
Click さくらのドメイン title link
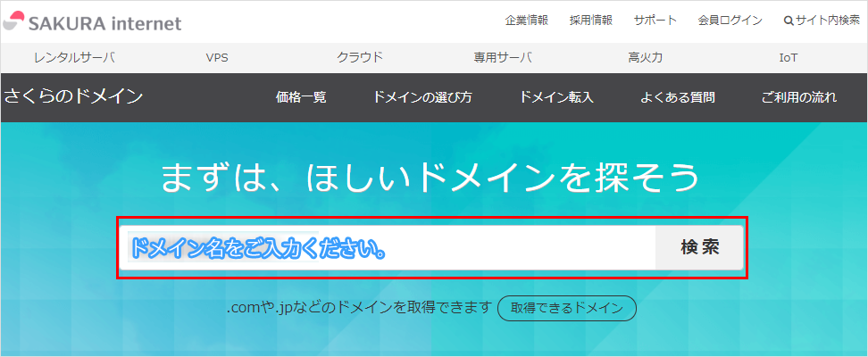73,96
